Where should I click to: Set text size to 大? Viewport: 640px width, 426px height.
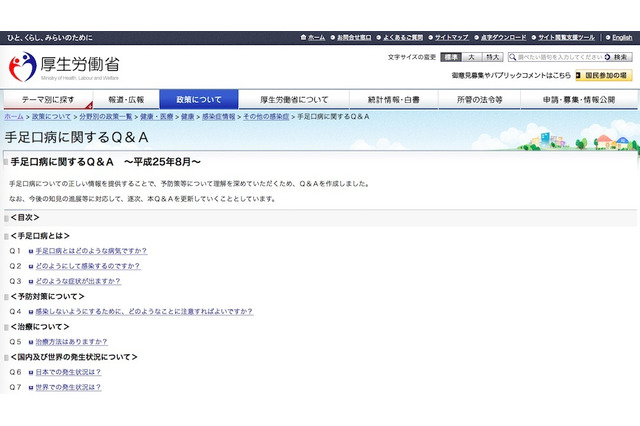pyautogui.click(x=472, y=57)
